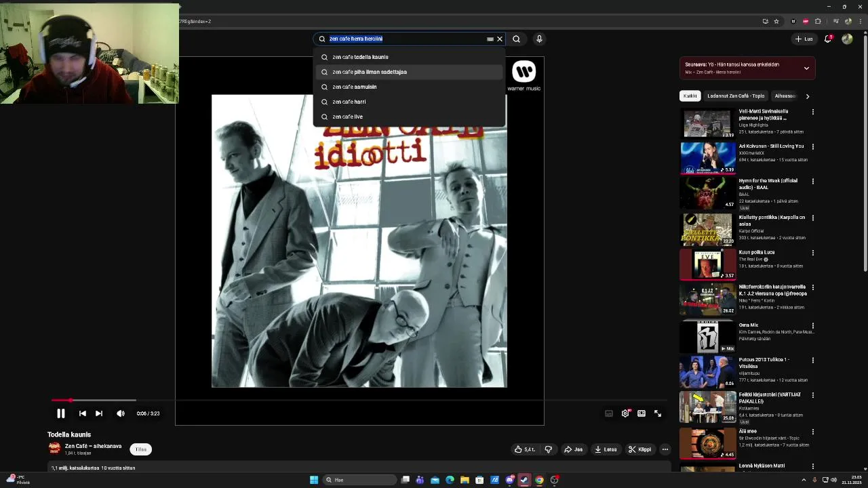Seek on the video progress bar

pos(359,400)
